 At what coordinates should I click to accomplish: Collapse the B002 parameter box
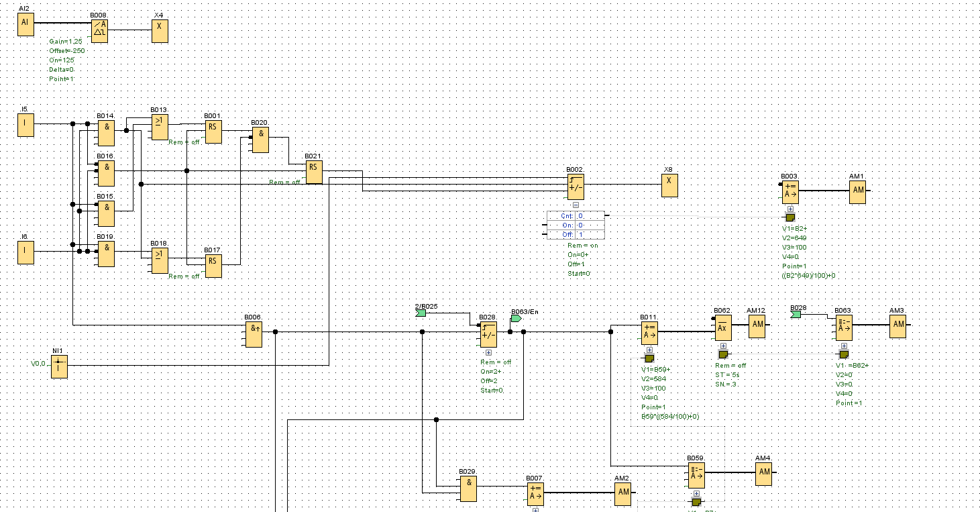576,205
